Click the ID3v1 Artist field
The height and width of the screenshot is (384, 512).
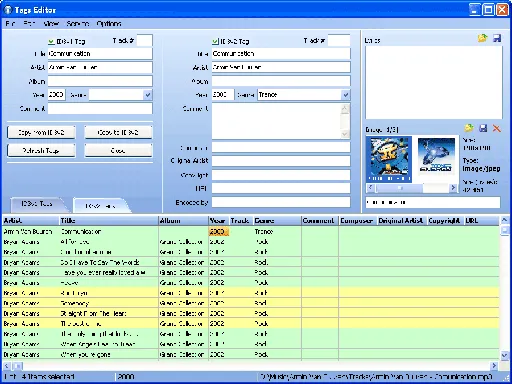point(100,67)
